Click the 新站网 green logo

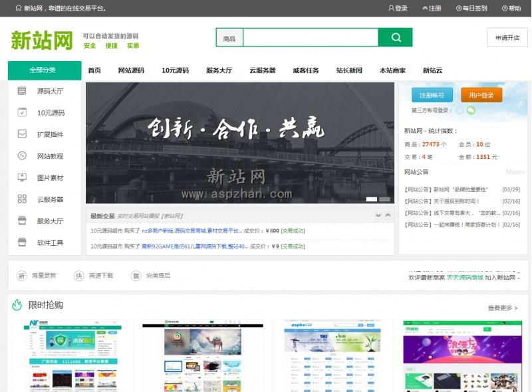pos(42,41)
